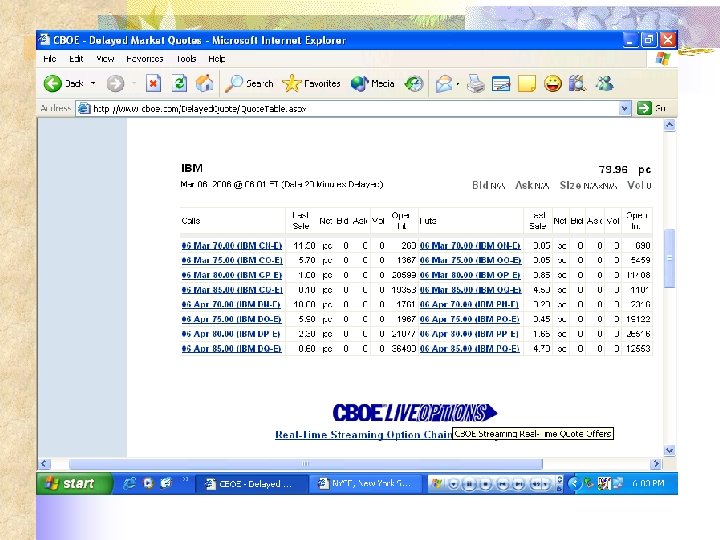Click the Edit page icon beside the printer

point(501,84)
